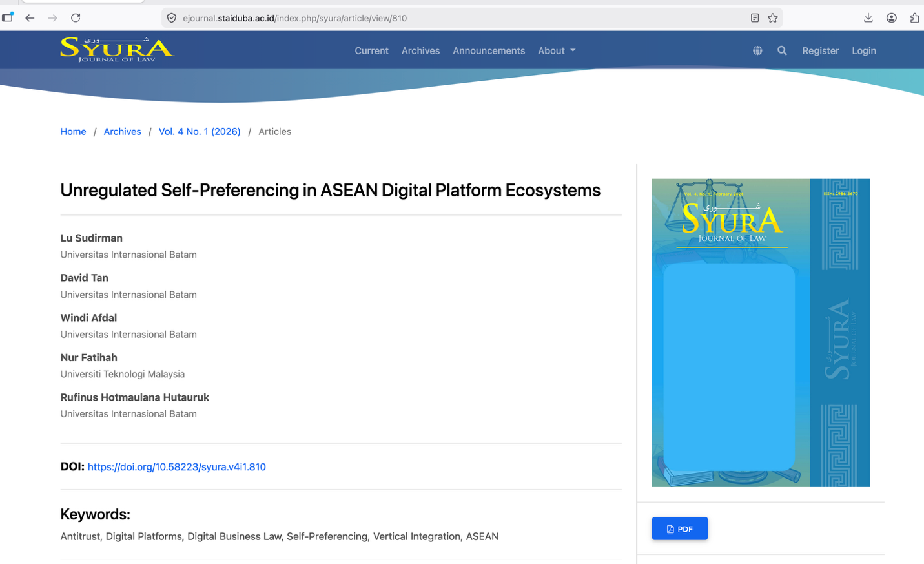924x564 pixels.
Task: Select author name Windi Afdal
Action: click(x=88, y=318)
